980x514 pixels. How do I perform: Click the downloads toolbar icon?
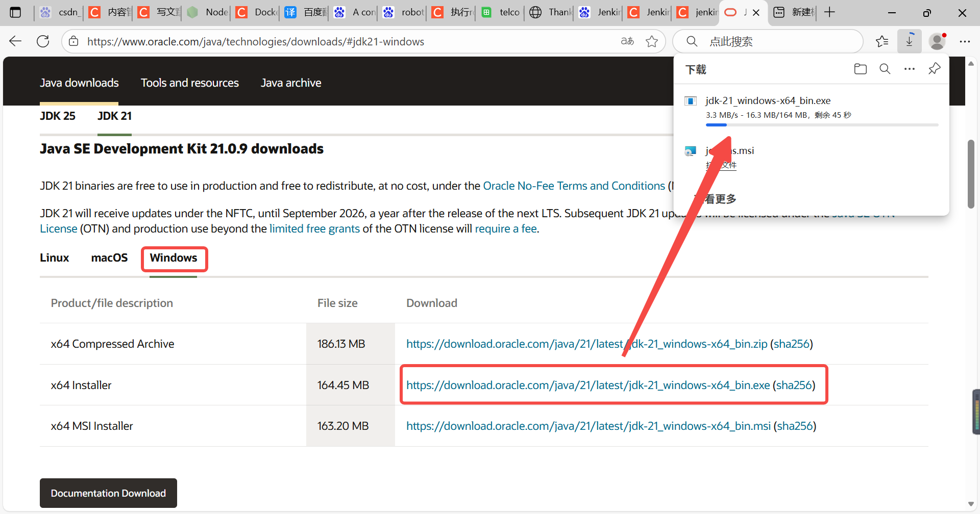pos(910,41)
